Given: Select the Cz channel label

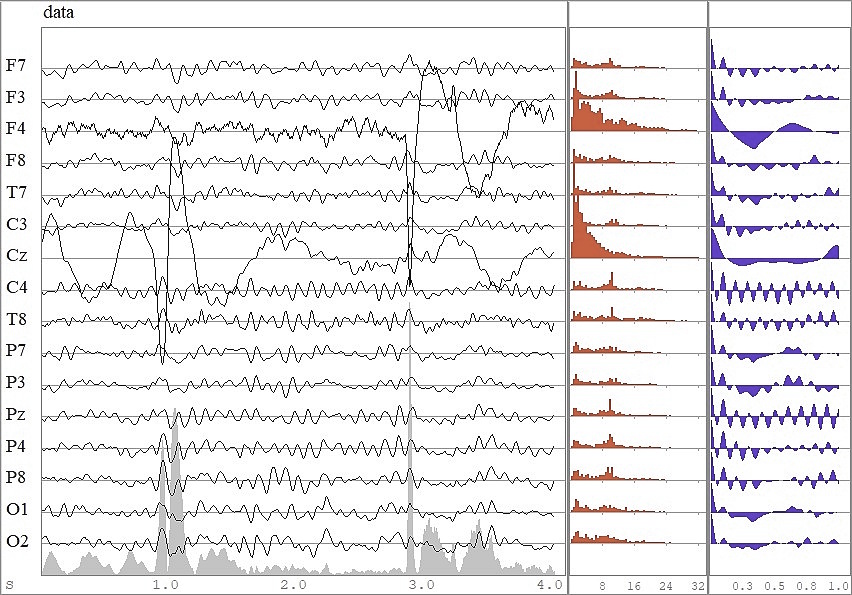Looking at the screenshot, I should tap(19, 255).
